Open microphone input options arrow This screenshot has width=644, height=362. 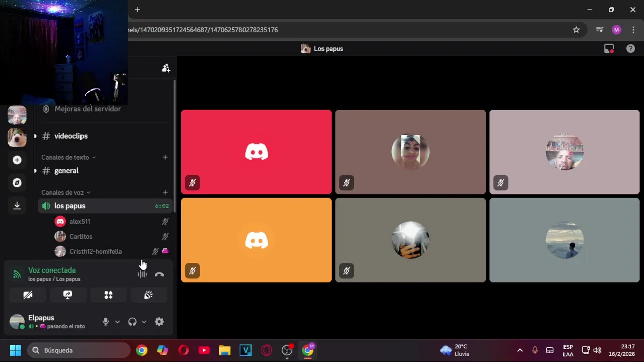tap(117, 322)
